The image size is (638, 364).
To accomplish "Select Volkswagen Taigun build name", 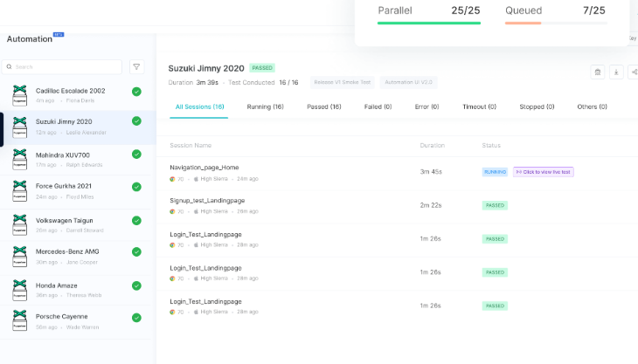I will tap(65, 221).
